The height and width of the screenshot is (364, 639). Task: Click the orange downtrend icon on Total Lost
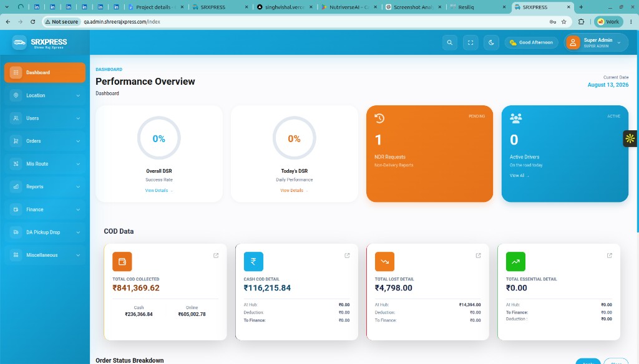coord(384,261)
